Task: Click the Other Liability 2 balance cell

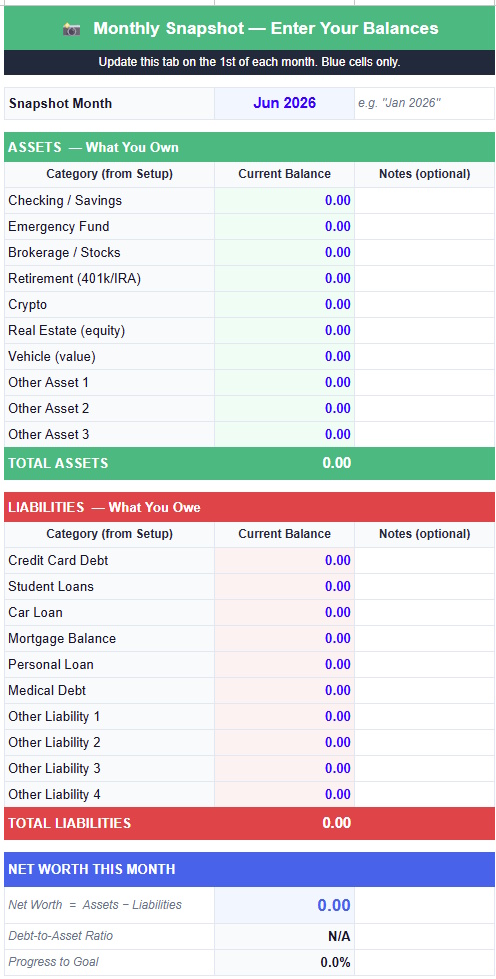Action: point(284,742)
